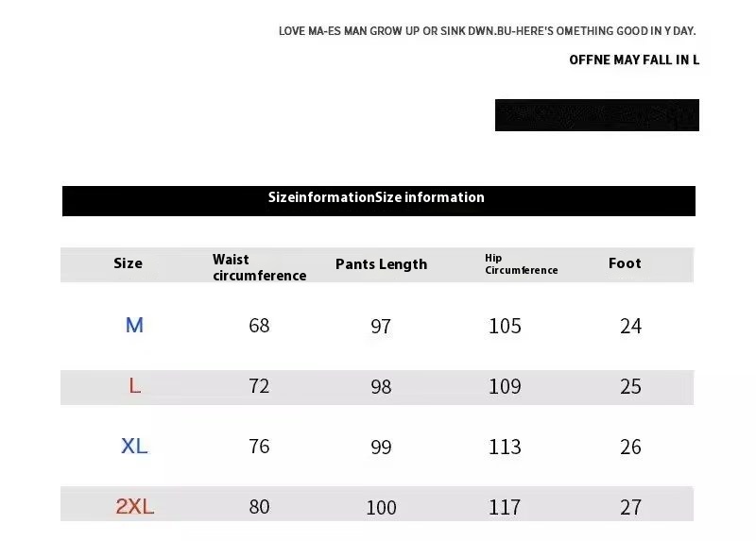Click the OFFNE MAY FALL IN L text

[633, 60]
